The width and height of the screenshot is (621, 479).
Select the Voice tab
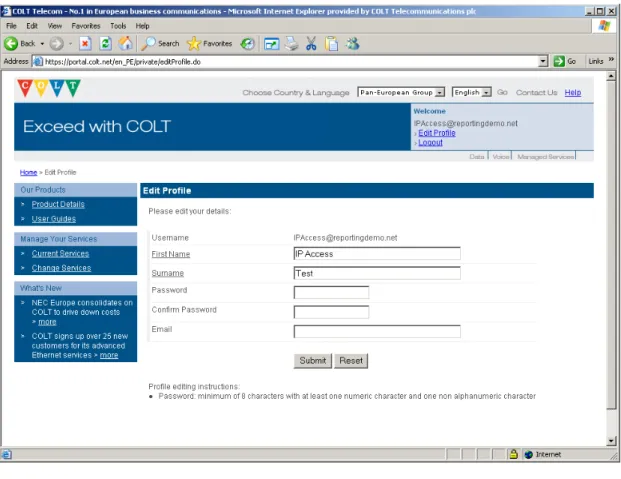(501, 157)
